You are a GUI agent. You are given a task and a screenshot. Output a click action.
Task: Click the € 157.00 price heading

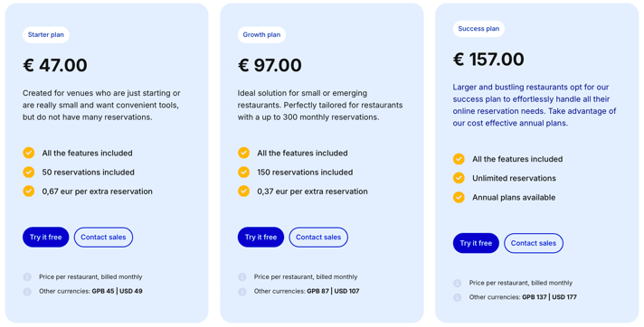tap(488, 60)
